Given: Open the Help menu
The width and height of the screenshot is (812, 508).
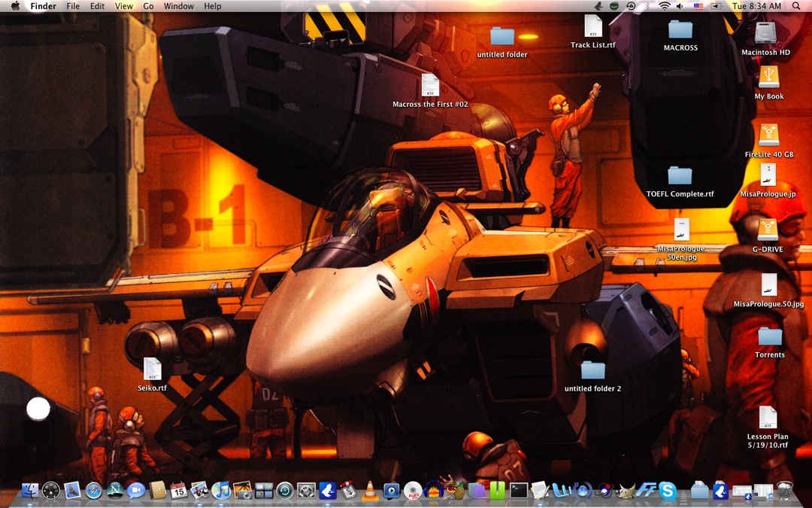Looking at the screenshot, I should point(212,6).
